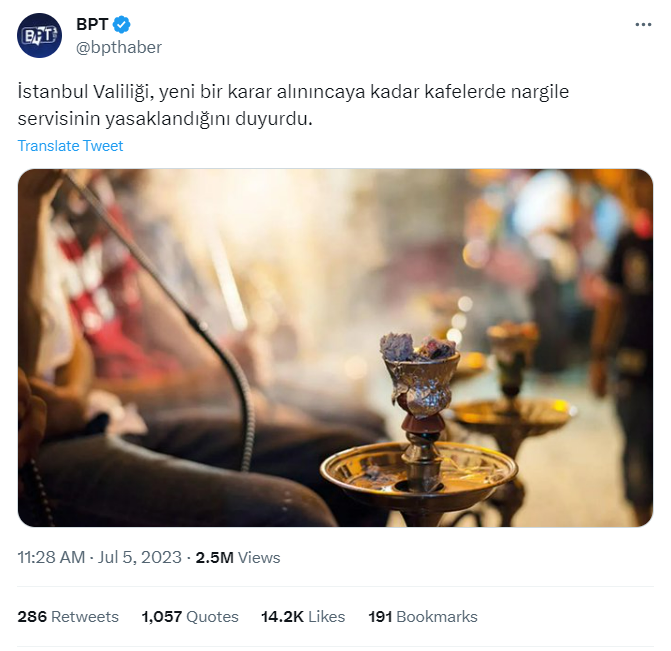Viewport: 671px width, 651px height.
Task: Open the @bpthaber handle link
Action: click(x=119, y=47)
